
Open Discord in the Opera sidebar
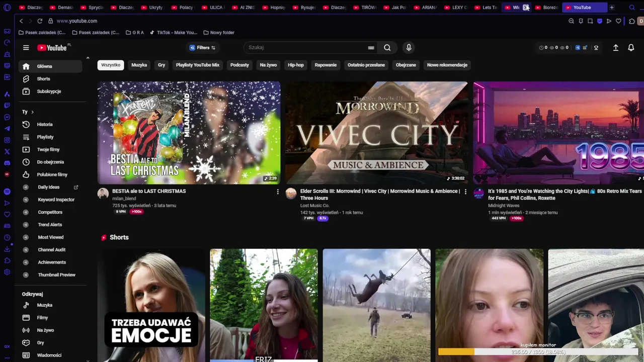click(7, 163)
